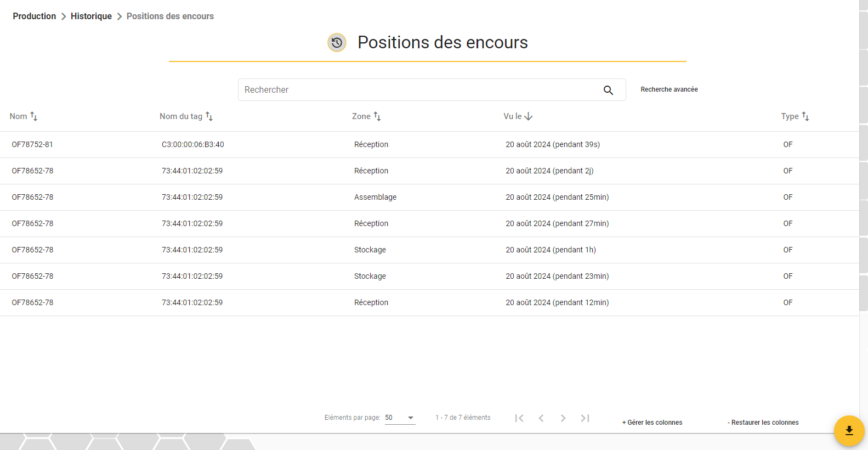Screen dimensions: 868x450
Task: Click the magnifier search icon
Action: (608, 90)
